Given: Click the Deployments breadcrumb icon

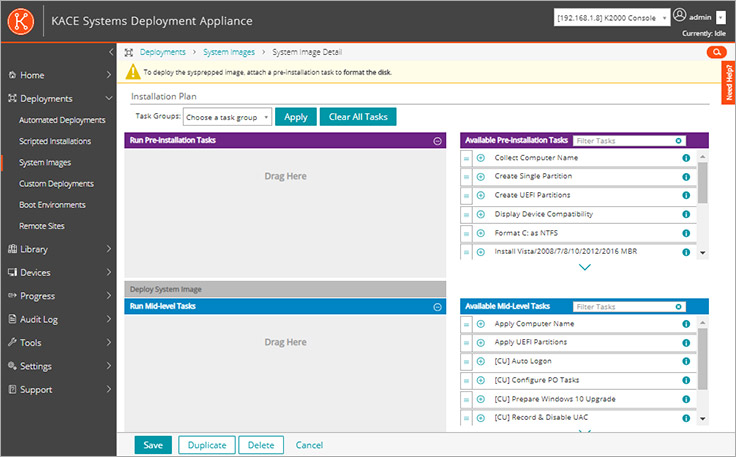Looking at the screenshot, I should pos(129,52).
